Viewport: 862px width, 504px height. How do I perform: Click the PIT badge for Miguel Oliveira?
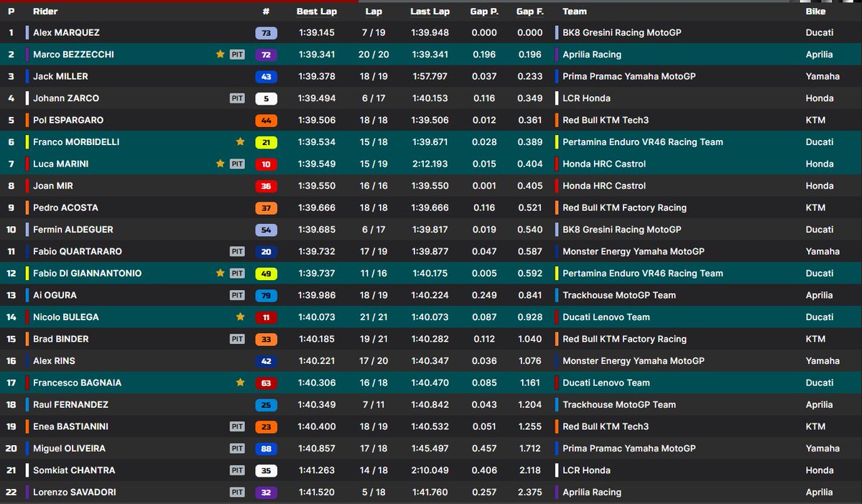click(237, 449)
